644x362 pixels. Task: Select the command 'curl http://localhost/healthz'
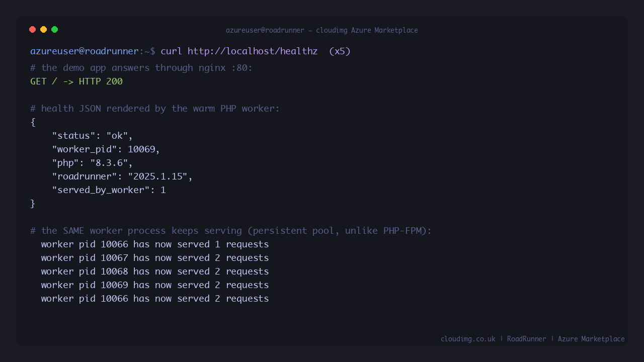pos(239,51)
